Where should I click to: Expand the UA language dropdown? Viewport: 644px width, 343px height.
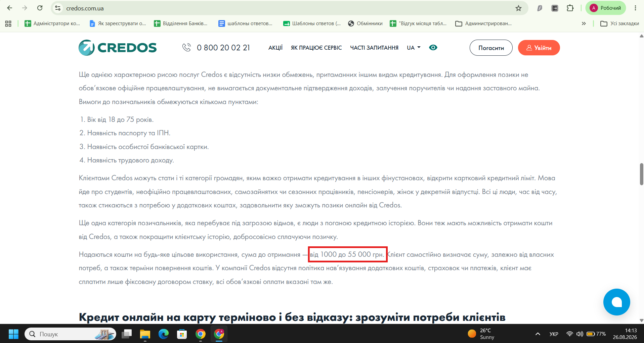[414, 48]
